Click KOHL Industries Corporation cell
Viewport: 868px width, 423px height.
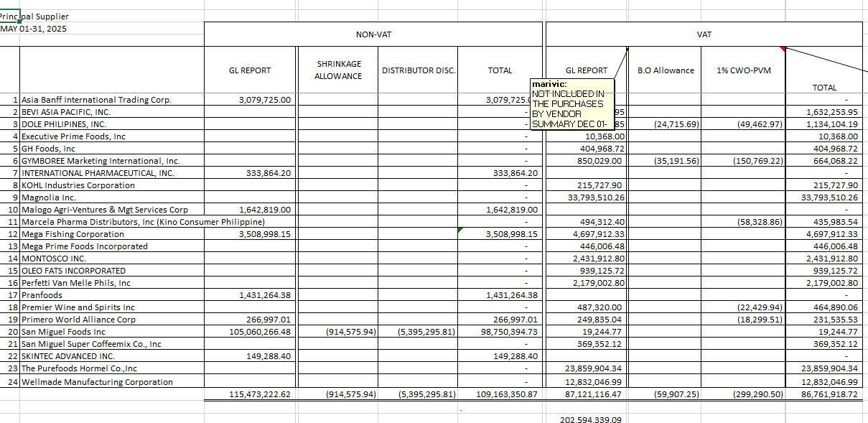click(112, 185)
